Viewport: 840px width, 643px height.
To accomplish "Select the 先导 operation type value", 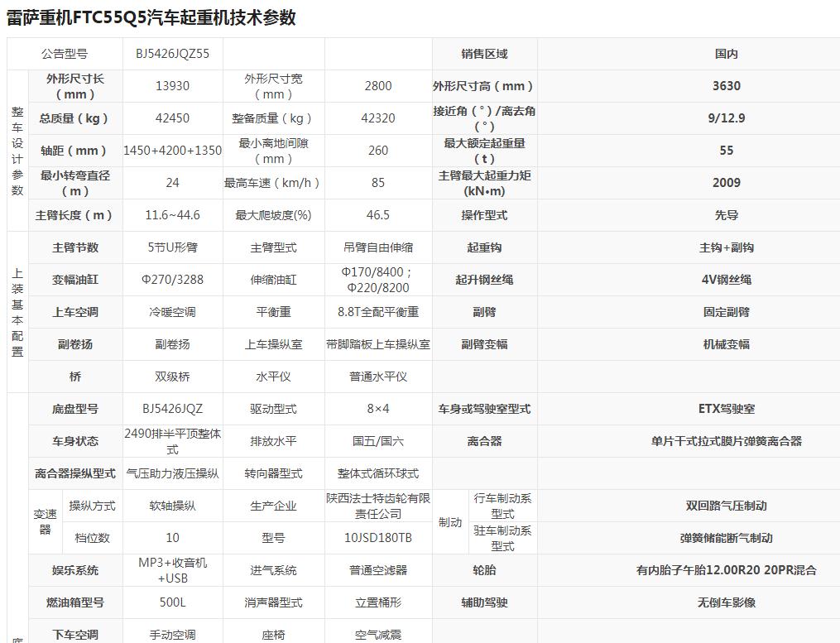I will [x=727, y=215].
